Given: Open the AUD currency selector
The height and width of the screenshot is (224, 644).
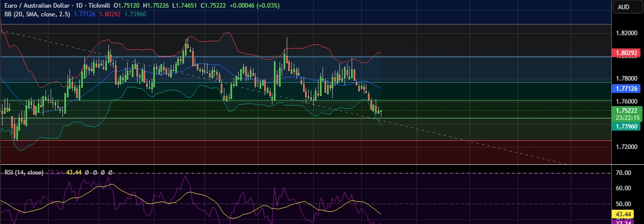Looking at the screenshot, I should coord(623,7).
